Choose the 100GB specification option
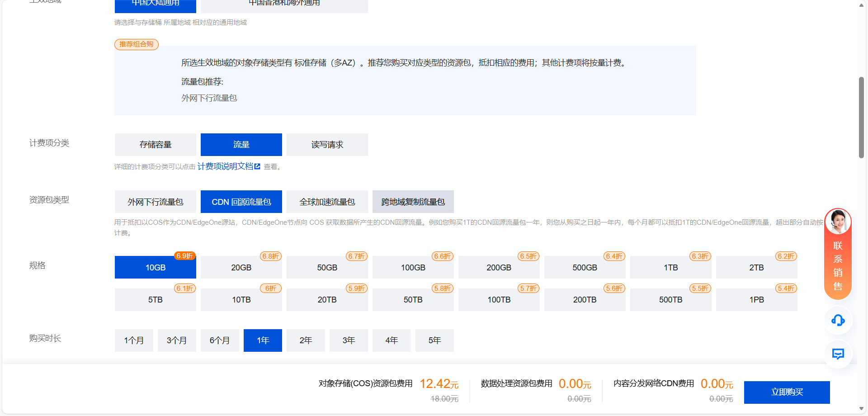 click(x=413, y=267)
